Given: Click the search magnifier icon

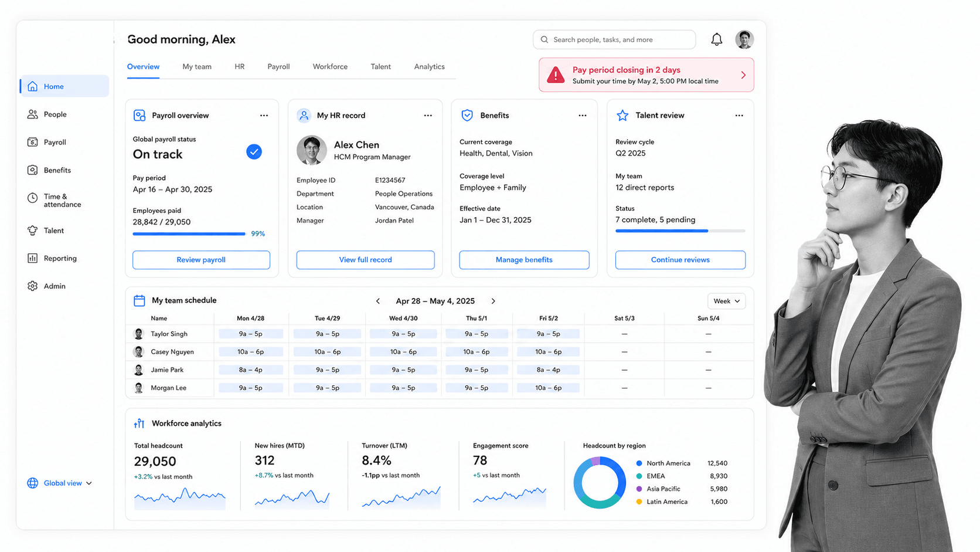Looking at the screenshot, I should (x=545, y=39).
